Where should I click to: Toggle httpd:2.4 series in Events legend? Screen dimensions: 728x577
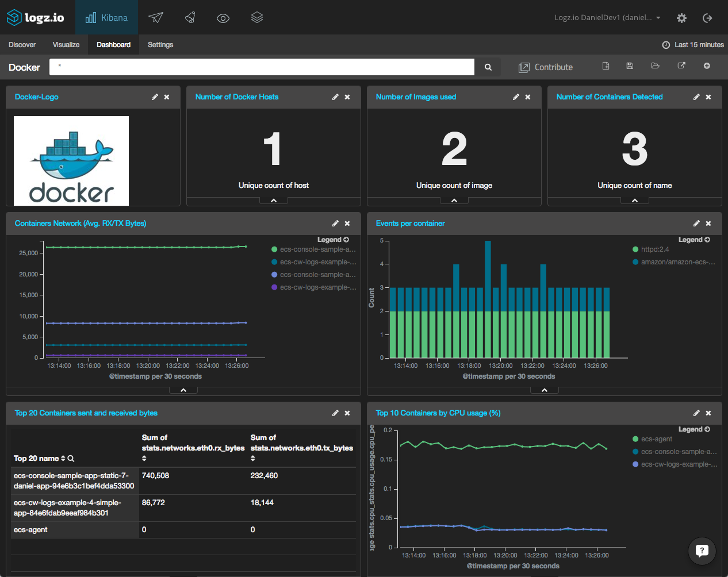coord(655,249)
